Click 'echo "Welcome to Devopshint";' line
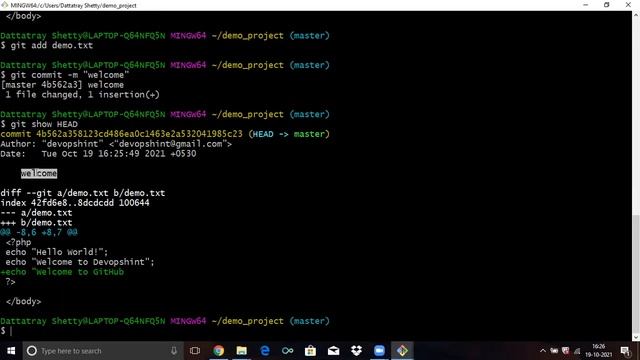Image resolution: width=640 pixels, height=360 pixels. coord(80,262)
